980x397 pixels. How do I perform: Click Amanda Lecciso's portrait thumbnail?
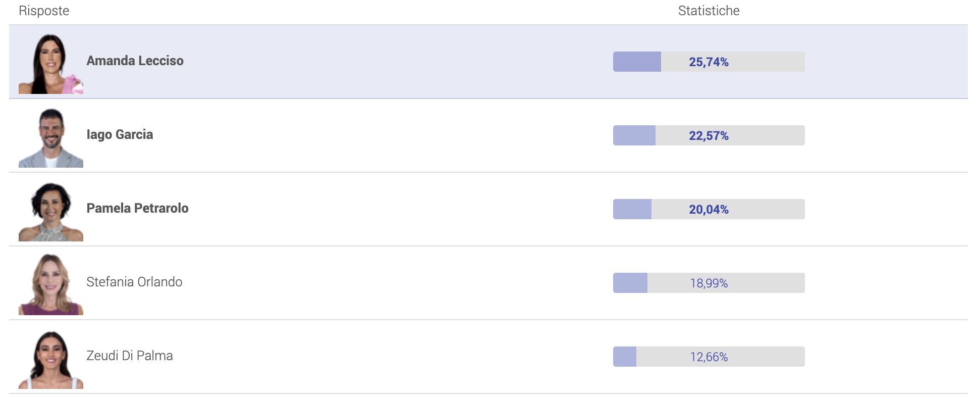pyautogui.click(x=51, y=63)
